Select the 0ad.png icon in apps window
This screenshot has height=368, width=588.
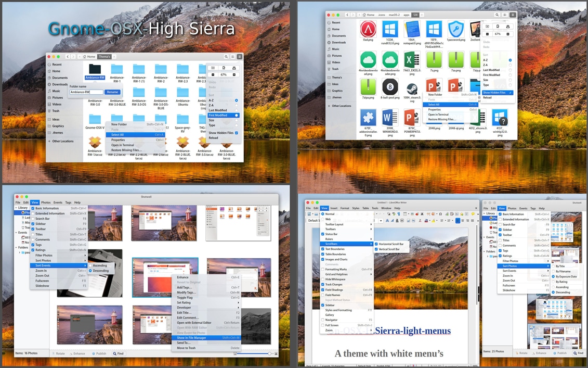click(x=368, y=29)
